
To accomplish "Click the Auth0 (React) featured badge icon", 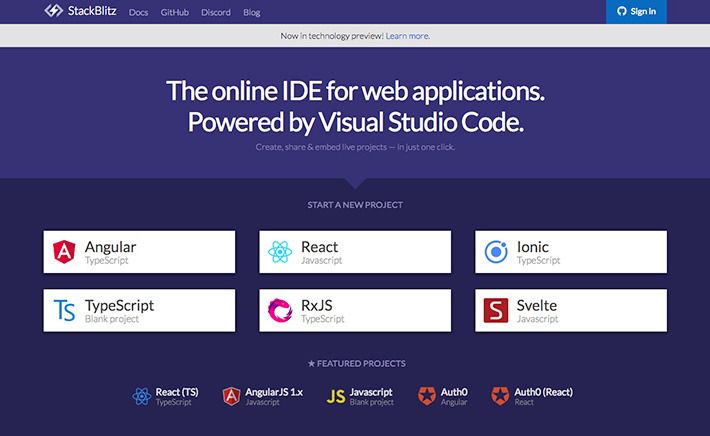I will tap(500, 396).
